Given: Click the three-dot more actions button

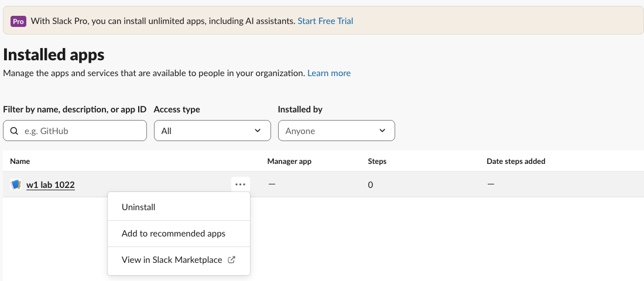Looking at the screenshot, I should click(240, 184).
